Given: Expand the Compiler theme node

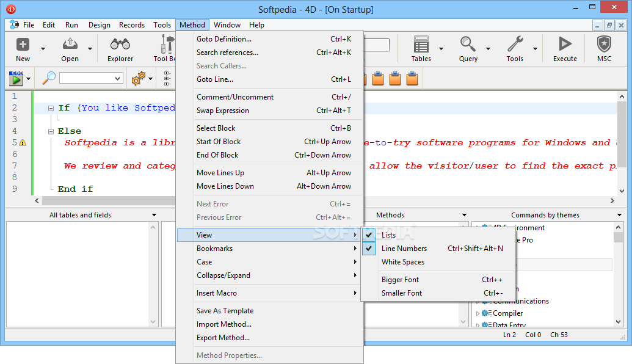Looking at the screenshot, I should click(478, 313).
